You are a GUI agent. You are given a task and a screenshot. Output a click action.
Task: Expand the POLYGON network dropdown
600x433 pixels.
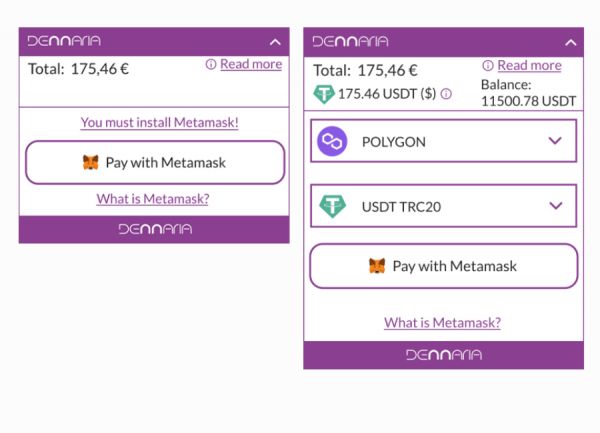coord(556,141)
